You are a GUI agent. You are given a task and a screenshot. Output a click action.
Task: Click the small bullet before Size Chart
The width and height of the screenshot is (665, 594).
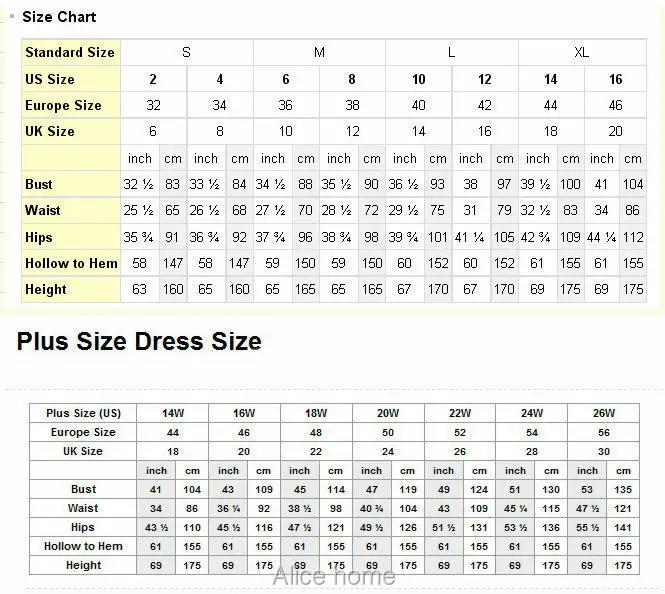[x=12, y=17]
